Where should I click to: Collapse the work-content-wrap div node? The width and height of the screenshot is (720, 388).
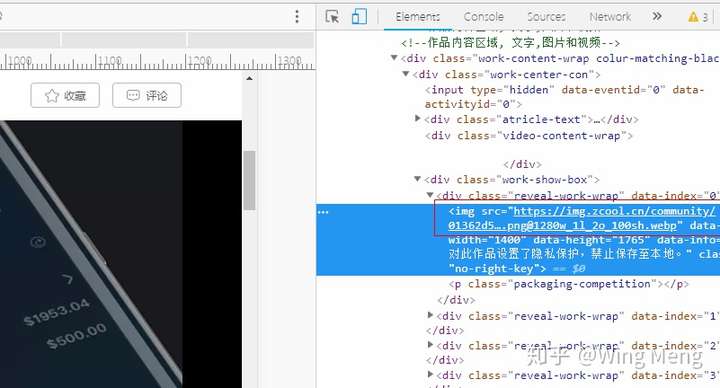(394, 58)
